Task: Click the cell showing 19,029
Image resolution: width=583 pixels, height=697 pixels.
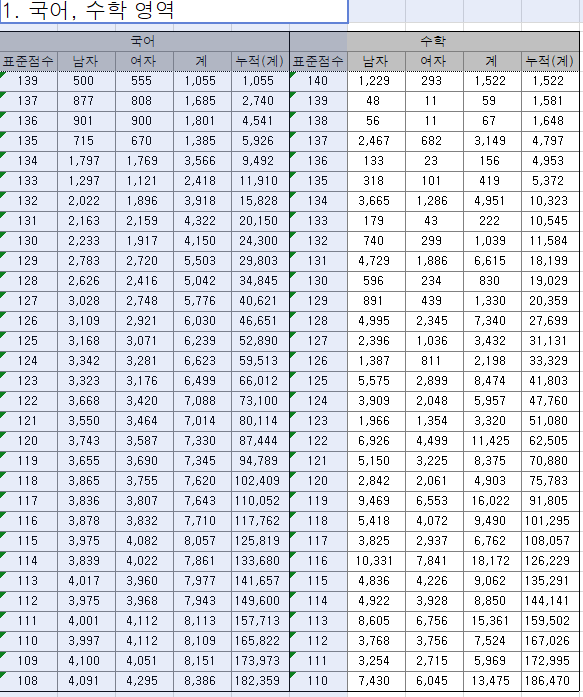Action: point(550,281)
